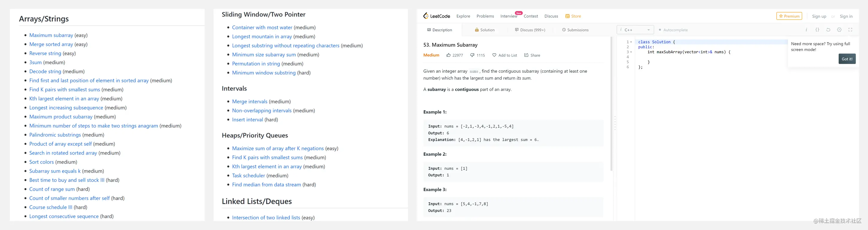This screenshot has width=868, height=230.
Task: Switch to the Description tab
Action: click(x=440, y=30)
